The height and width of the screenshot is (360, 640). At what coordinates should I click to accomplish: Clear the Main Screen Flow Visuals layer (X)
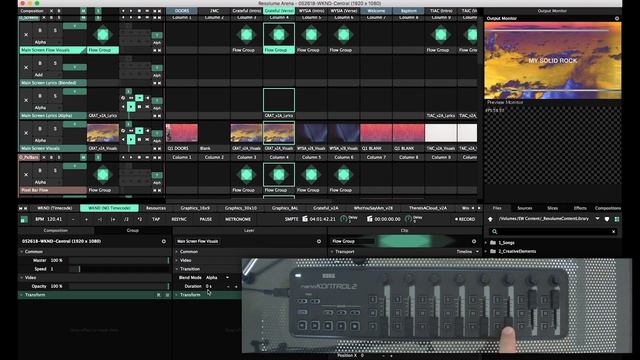(26, 35)
